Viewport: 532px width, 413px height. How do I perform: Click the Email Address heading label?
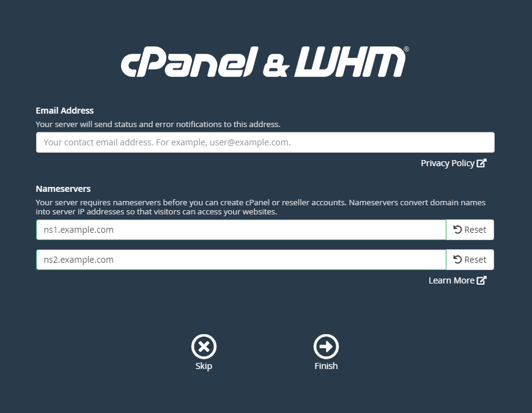pyautogui.click(x=65, y=111)
